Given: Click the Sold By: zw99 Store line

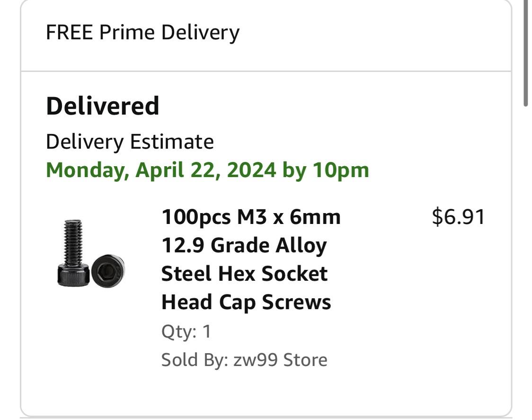Looking at the screenshot, I should tap(244, 360).
